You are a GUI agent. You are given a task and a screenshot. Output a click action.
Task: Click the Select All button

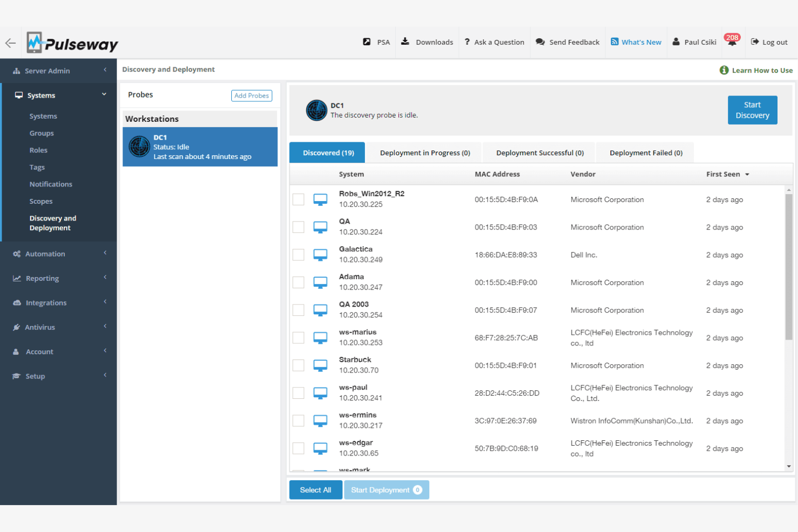315,490
